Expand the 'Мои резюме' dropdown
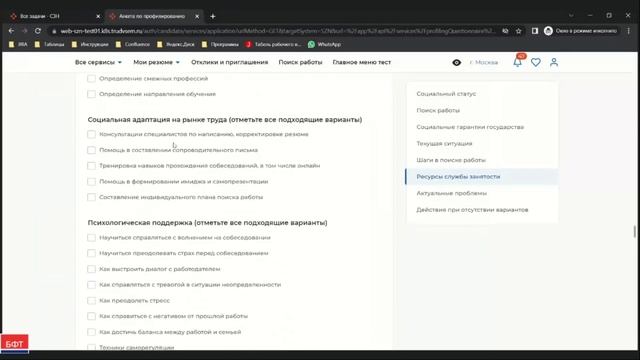640x360 pixels. pos(156,62)
